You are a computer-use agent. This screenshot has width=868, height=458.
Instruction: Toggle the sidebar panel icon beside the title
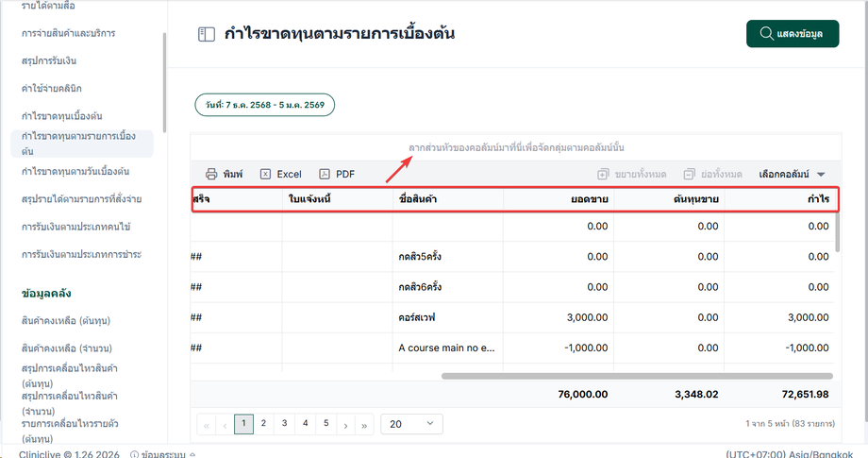coord(207,34)
